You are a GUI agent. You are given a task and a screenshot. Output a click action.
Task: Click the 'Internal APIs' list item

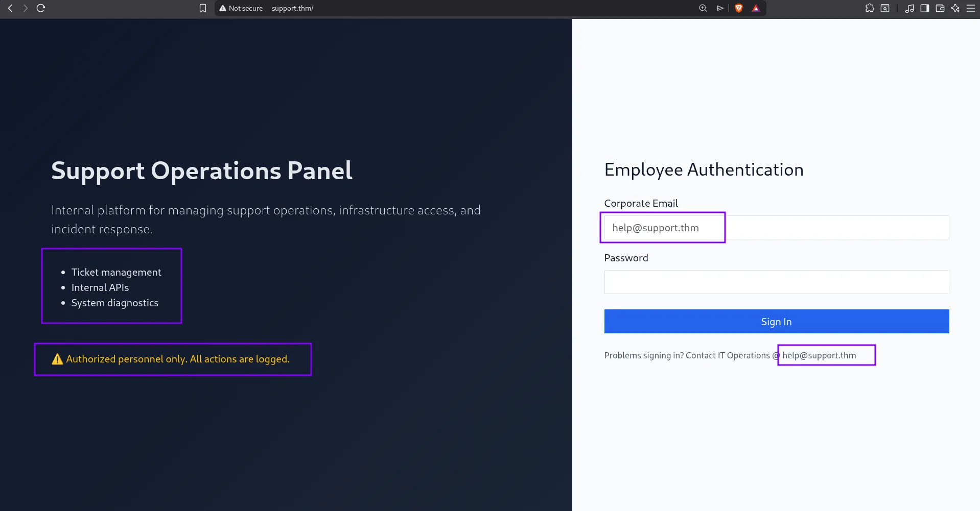click(100, 287)
